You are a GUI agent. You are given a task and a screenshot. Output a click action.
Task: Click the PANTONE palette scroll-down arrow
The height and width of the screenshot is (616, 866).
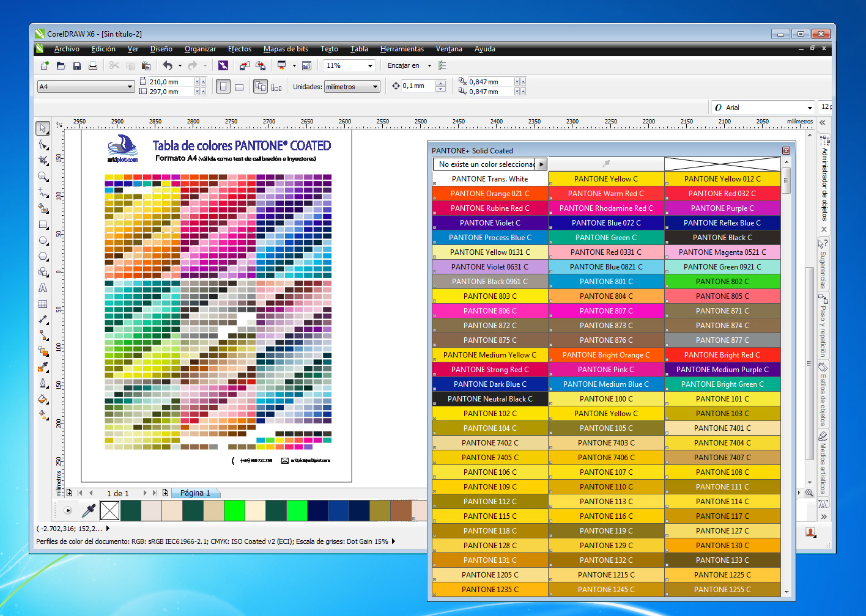point(786,592)
